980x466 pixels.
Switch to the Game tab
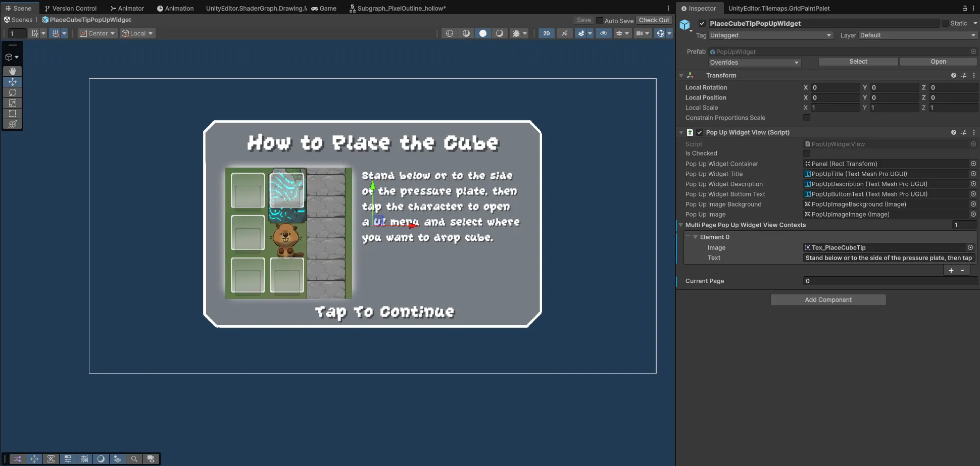point(323,8)
